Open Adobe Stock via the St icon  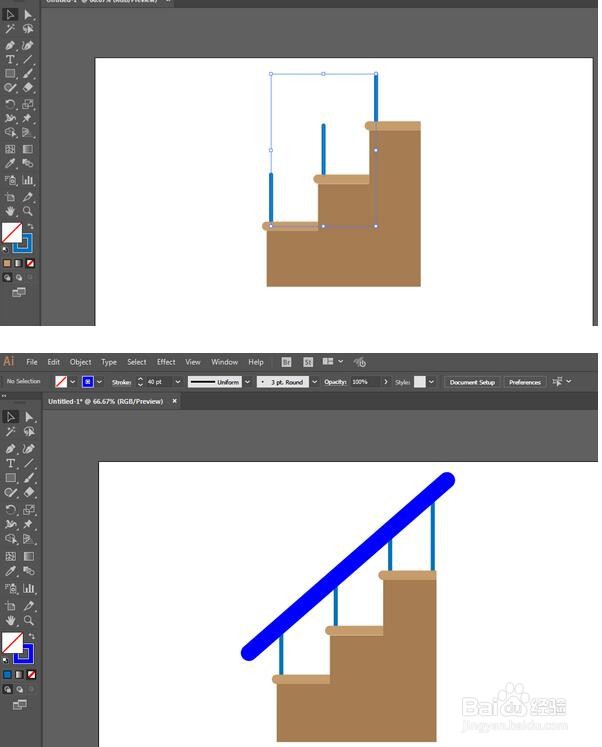[x=308, y=363]
